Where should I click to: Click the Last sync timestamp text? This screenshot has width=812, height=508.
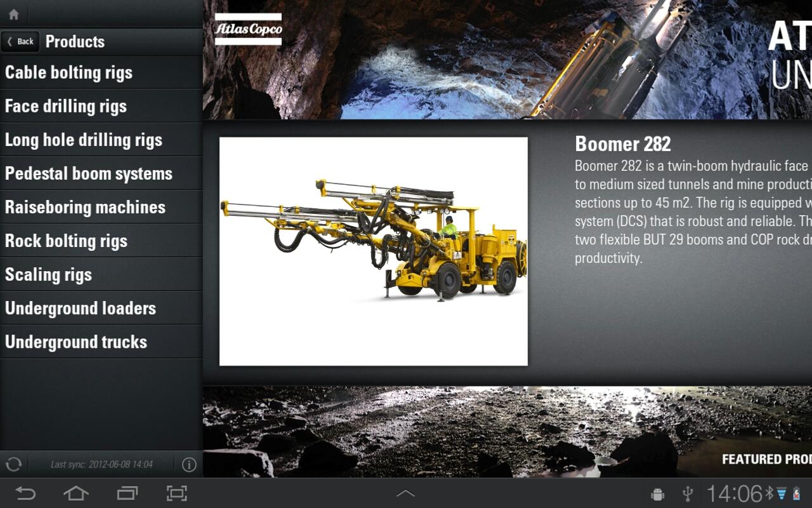[x=101, y=464]
